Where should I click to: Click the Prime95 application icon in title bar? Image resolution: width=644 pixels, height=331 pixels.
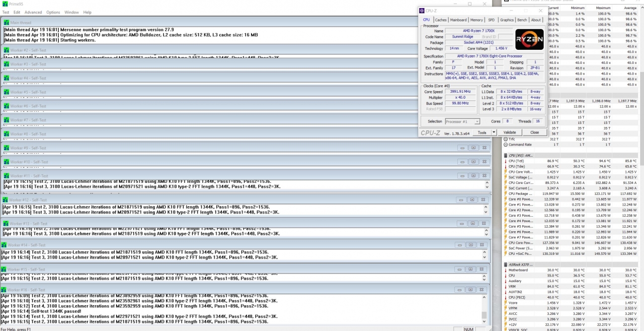pyautogui.click(x=5, y=4)
